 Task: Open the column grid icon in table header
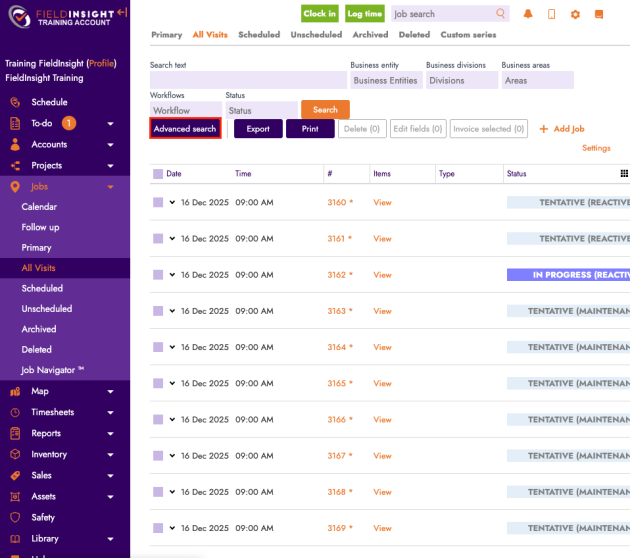[x=624, y=173]
